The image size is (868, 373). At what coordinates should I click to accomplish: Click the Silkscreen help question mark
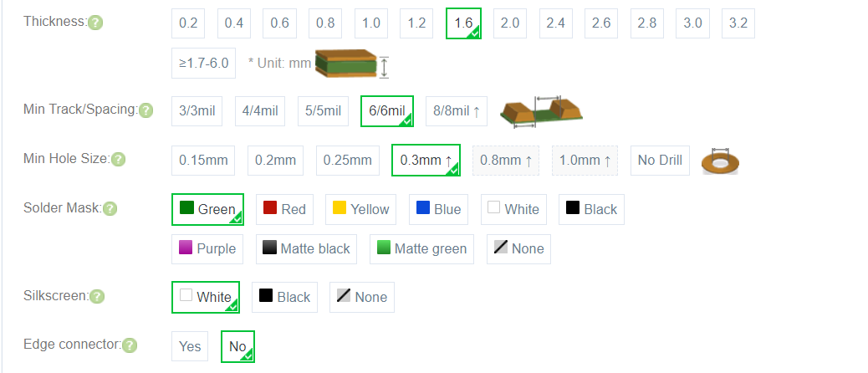click(x=97, y=296)
